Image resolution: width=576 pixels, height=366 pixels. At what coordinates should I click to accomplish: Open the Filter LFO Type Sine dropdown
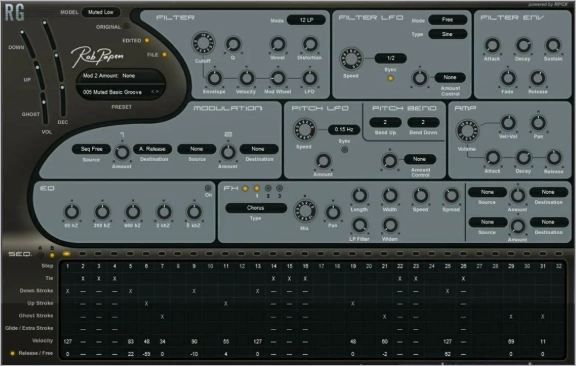coord(447,34)
